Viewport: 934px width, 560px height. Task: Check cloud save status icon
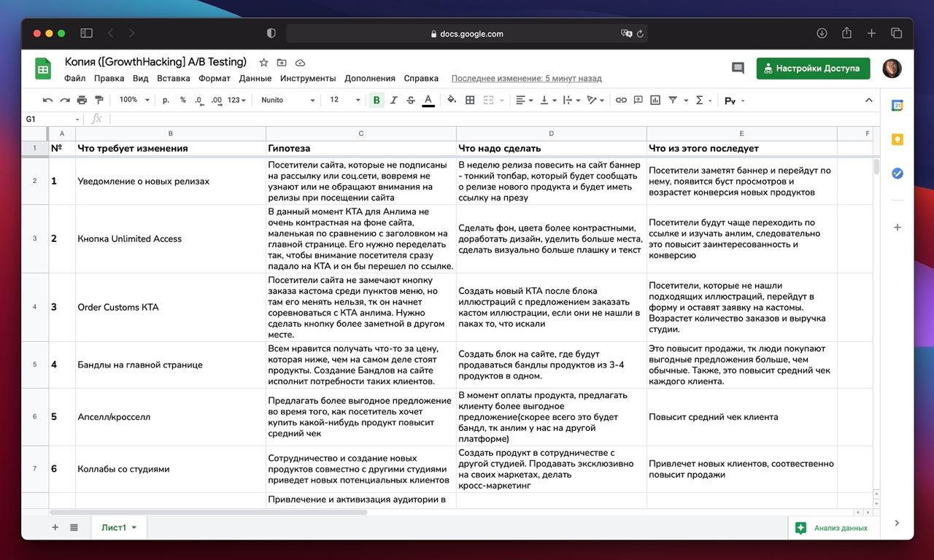300,63
